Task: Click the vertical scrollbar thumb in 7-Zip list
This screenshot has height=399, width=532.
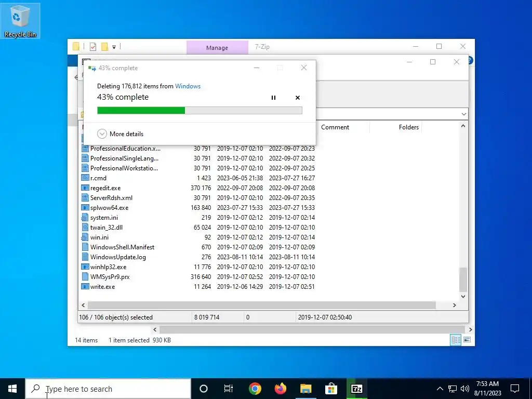Action: [x=463, y=280]
